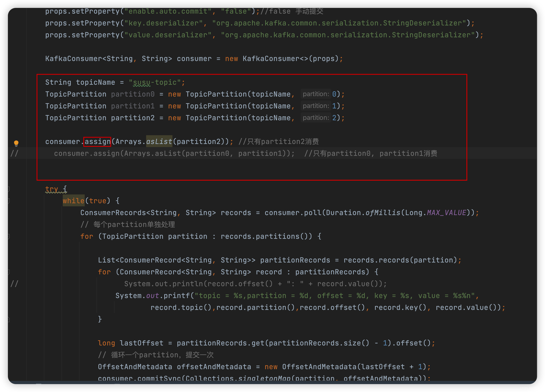
Task: Click the lastOffset variable after "long"
Action: tap(142, 343)
